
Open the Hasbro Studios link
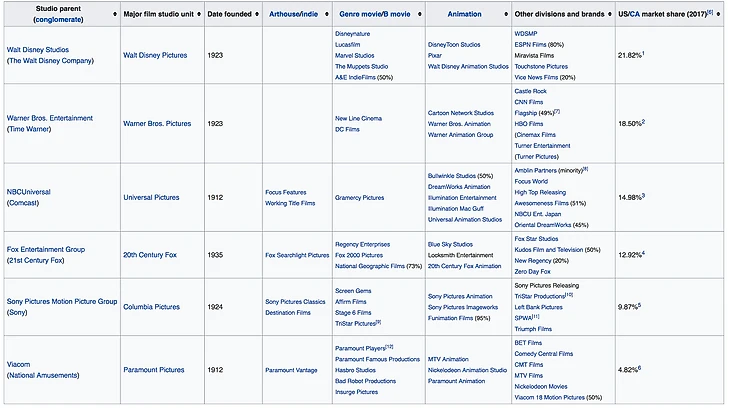coord(355,370)
